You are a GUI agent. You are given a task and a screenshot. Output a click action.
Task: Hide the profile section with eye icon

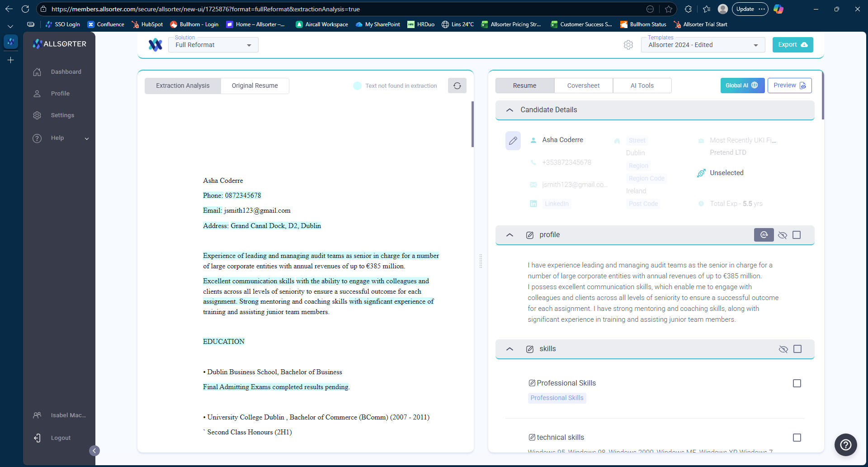[x=783, y=235]
